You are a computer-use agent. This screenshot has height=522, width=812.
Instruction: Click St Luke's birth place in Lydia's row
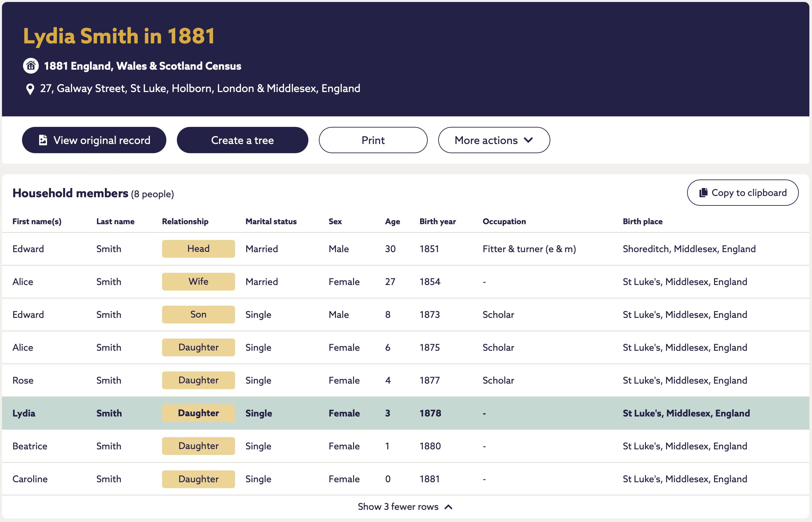686,414
